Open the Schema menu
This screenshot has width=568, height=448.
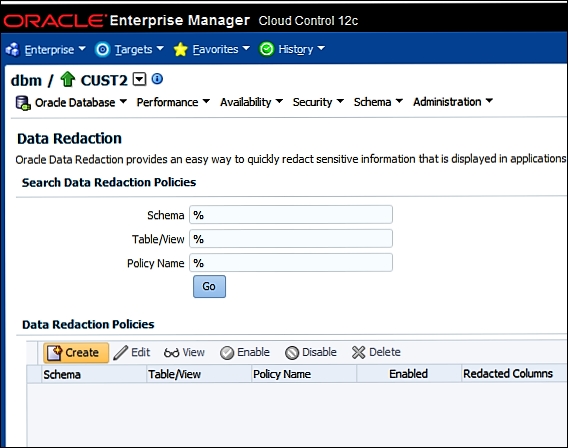tap(378, 102)
